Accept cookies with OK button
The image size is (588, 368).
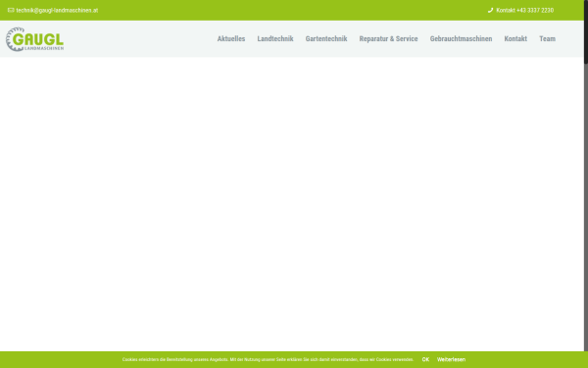click(425, 359)
